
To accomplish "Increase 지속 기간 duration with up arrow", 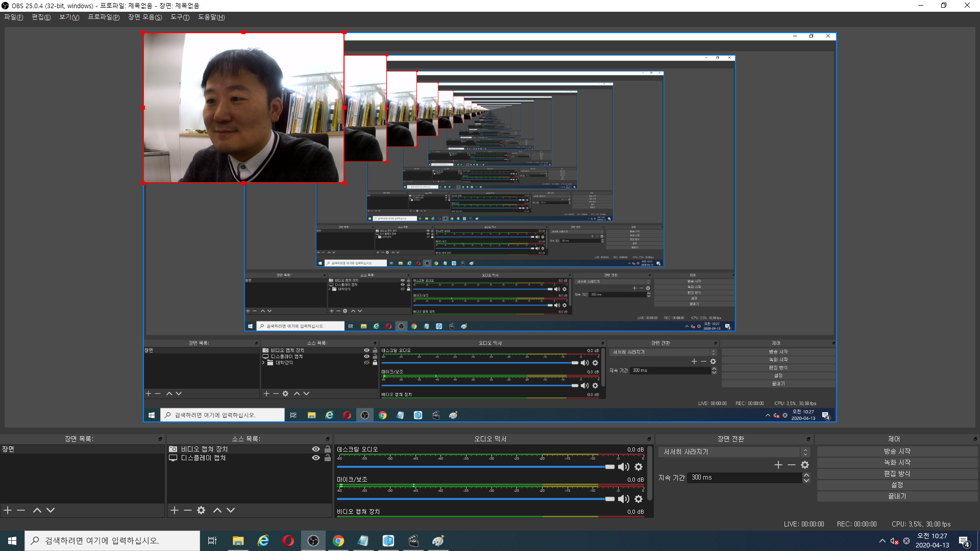I will [806, 475].
